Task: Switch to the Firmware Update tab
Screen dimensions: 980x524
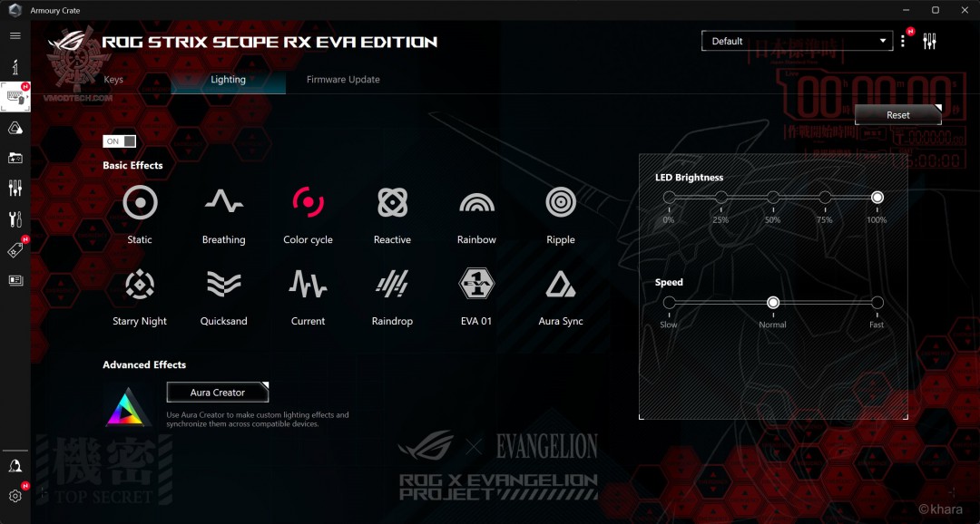Action: pos(343,79)
